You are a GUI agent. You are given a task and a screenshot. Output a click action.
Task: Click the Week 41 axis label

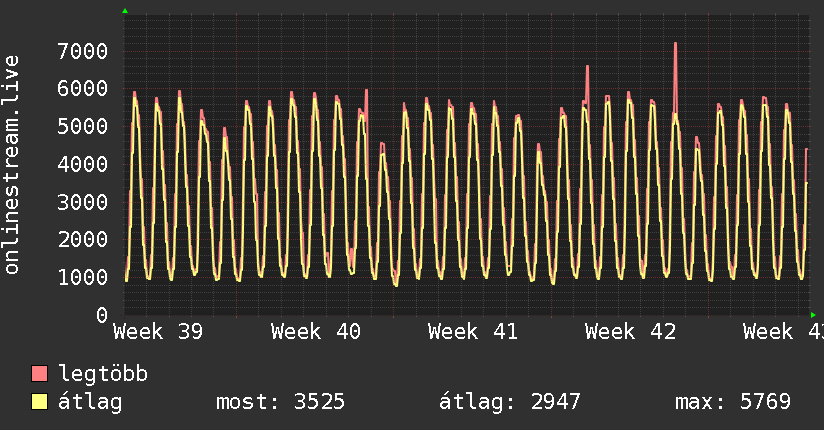coord(473,332)
